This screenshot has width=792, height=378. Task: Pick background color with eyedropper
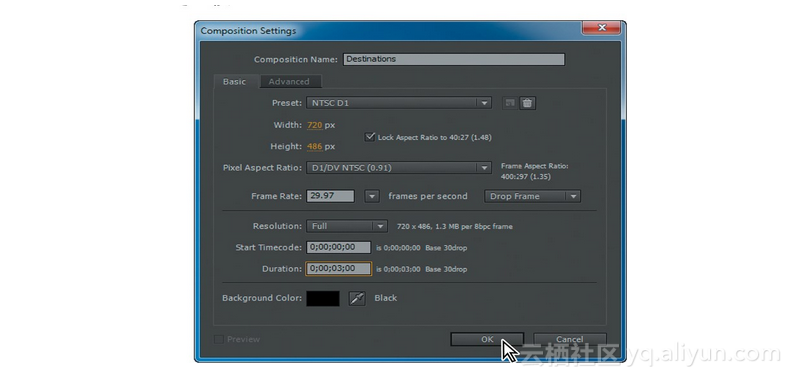point(357,298)
